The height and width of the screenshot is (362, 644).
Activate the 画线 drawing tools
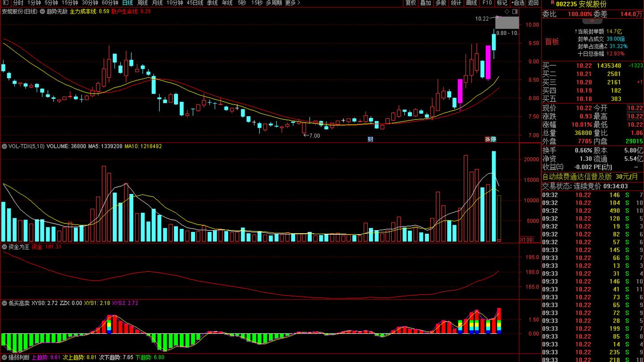point(471,3)
